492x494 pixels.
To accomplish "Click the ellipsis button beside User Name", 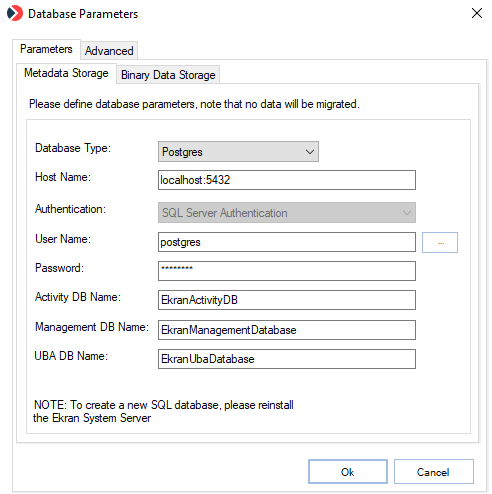I will (440, 242).
